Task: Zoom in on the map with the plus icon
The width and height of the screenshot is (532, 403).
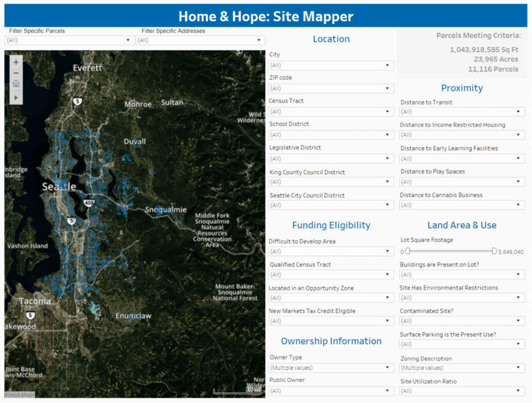Action: click(16, 61)
